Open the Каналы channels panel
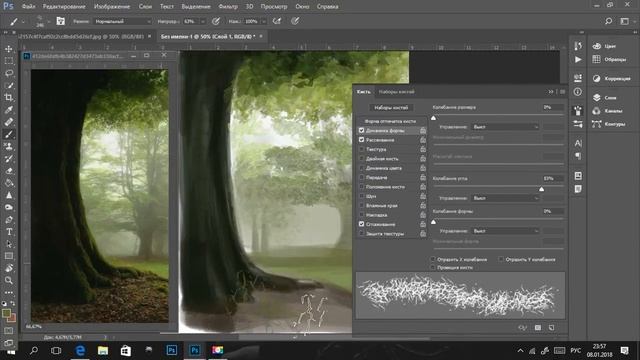 click(607, 111)
